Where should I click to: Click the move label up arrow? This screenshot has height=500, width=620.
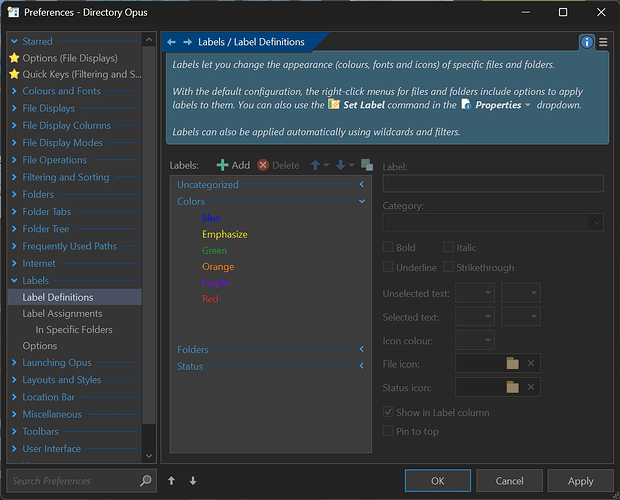pos(315,165)
